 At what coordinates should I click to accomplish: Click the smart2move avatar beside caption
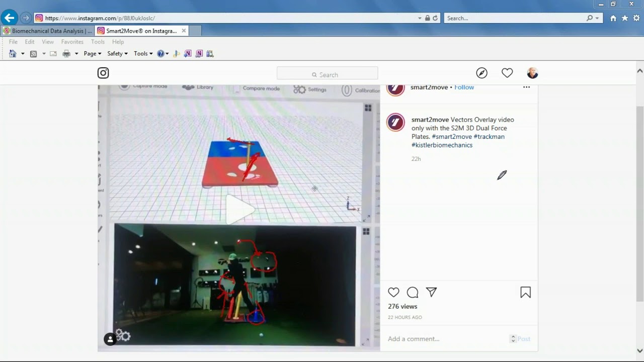[395, 122]
